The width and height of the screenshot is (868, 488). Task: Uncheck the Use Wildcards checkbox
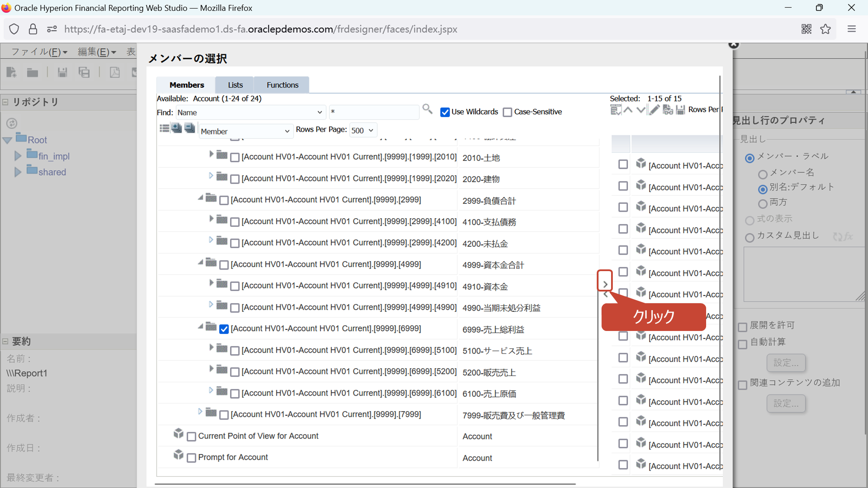click(445, 112)
